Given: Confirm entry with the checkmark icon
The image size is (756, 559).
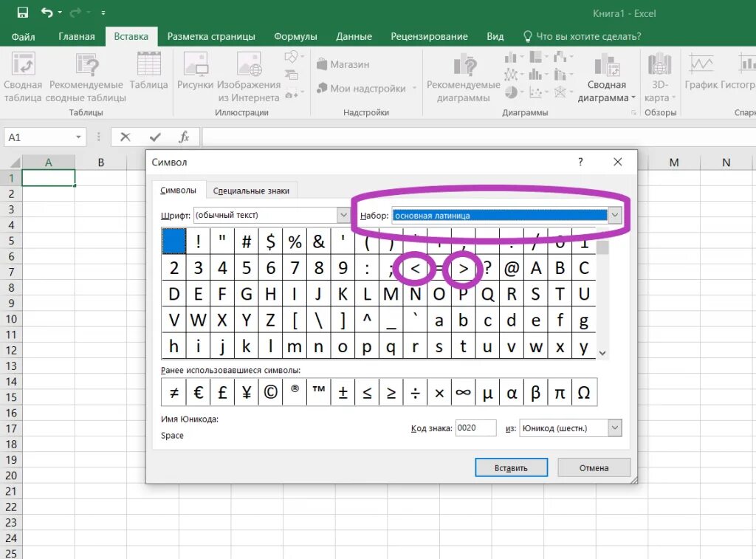Looking at the screenshot, I should (x=155, y=137).
